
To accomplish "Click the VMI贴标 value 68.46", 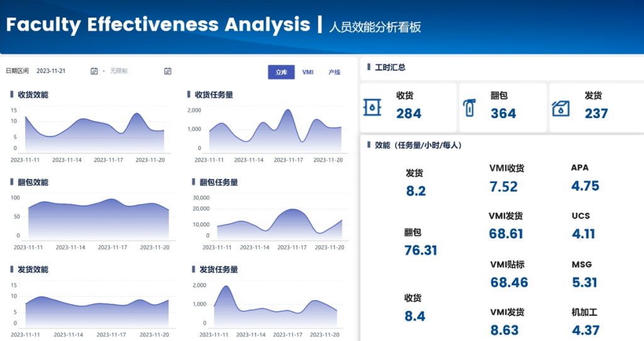I will coord(509,282).
